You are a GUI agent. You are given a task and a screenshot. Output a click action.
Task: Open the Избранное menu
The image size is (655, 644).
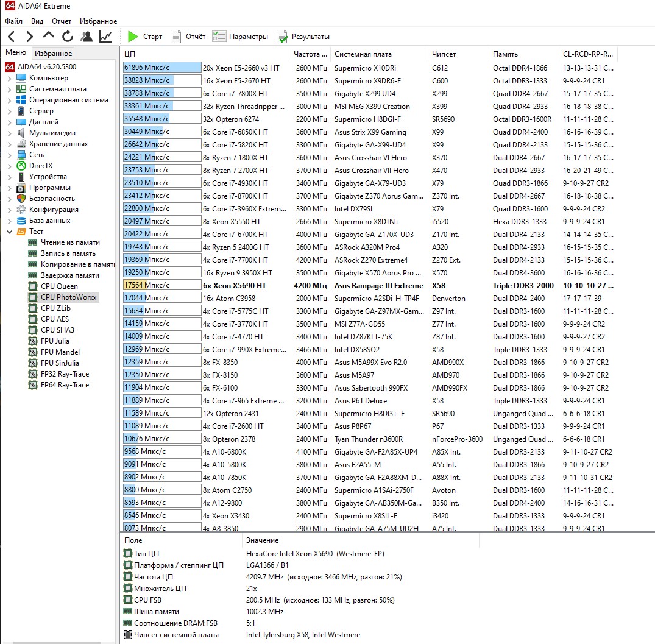98,21
